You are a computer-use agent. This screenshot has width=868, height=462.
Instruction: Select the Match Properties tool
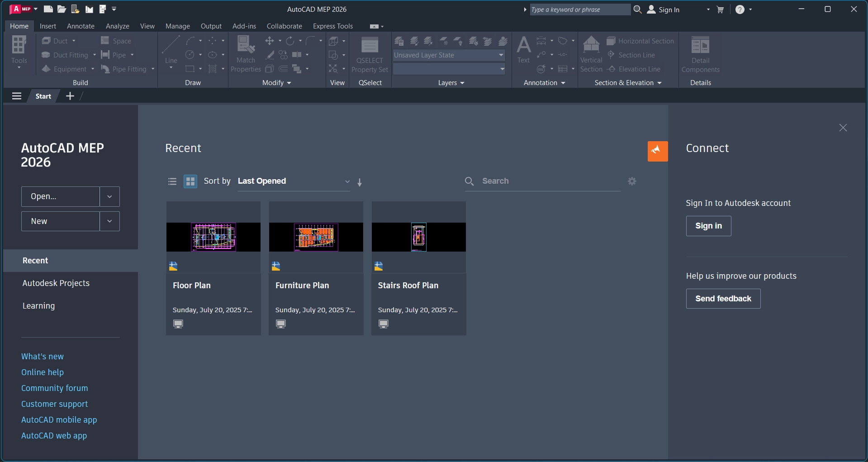tap(246, 54)
